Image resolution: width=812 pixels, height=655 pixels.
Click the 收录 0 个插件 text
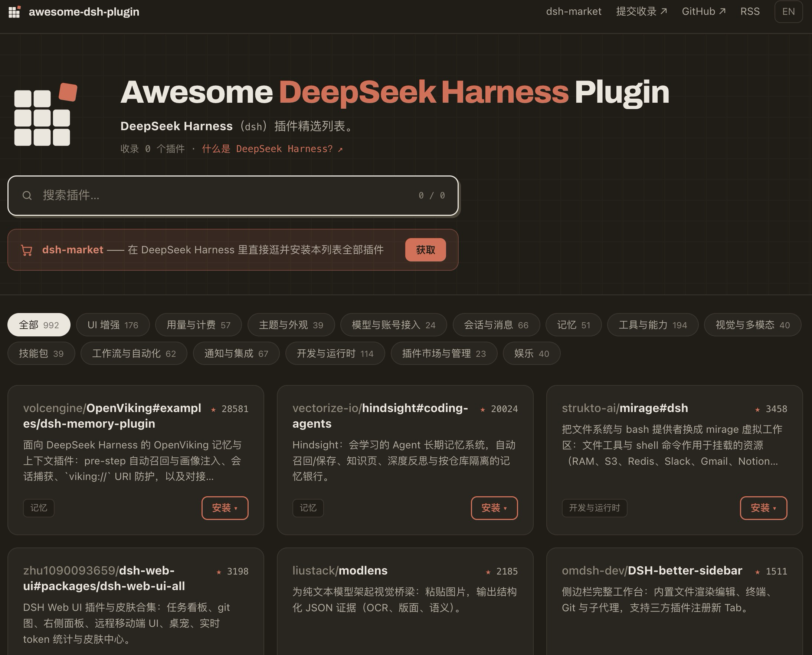pos(153,149)
